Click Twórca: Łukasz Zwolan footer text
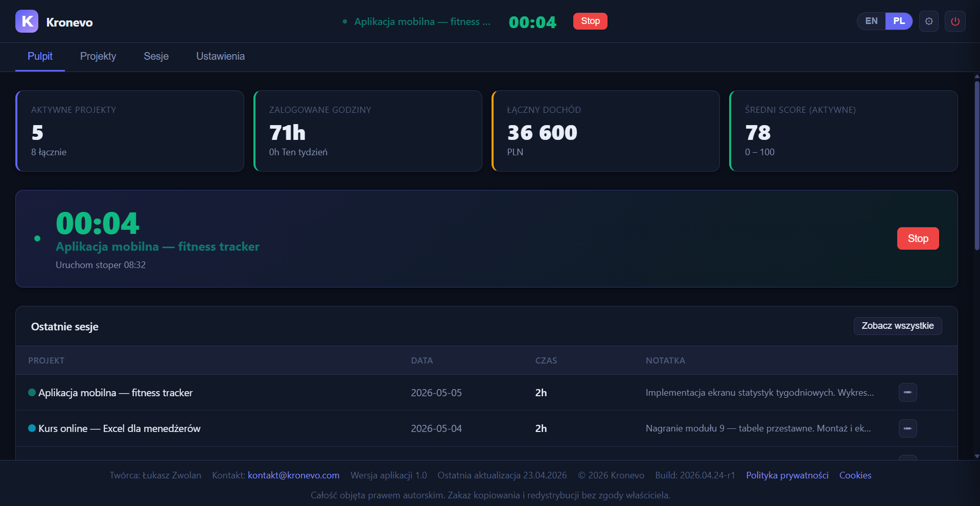 tap(155, 475)
